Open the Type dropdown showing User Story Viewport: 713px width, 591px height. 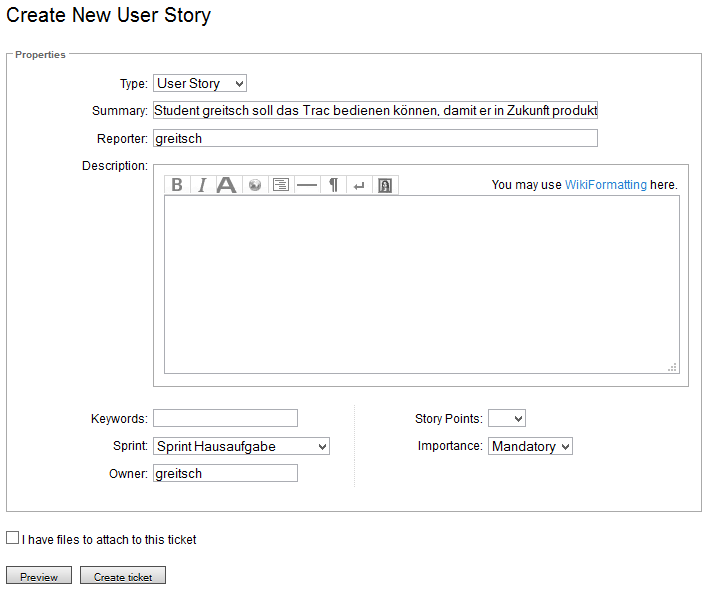point(200,84)
